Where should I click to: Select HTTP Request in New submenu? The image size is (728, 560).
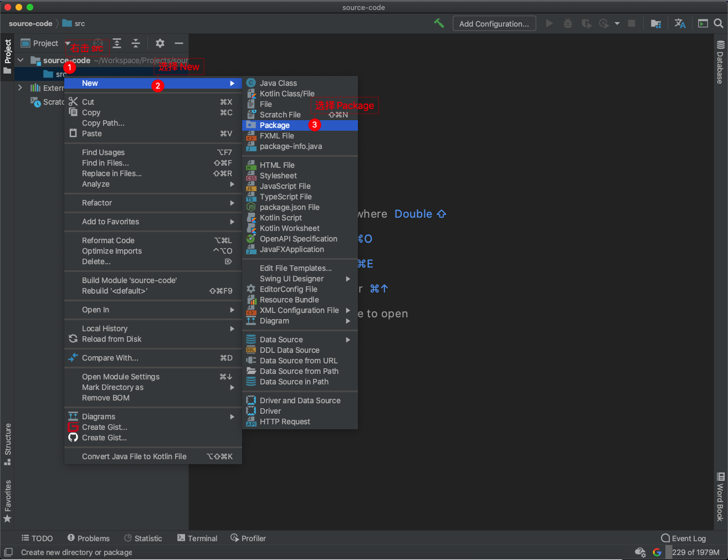(x=300, y=422)
